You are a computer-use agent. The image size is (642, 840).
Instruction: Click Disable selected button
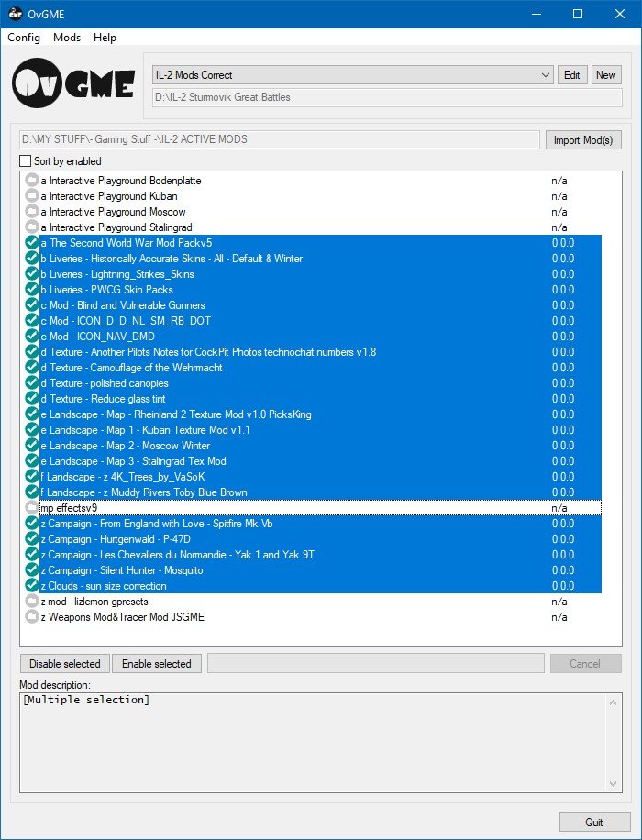pyautogui.click(x=65, y=664)
